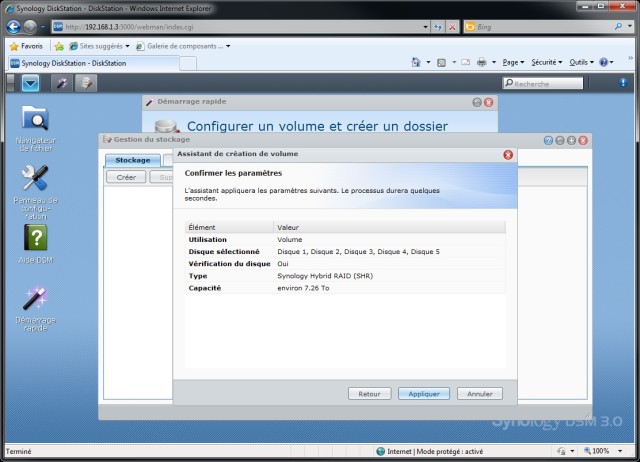Click the Disque sélectionné row label
The width and height of the screenshot is (640, 462).
pos(224,252)
